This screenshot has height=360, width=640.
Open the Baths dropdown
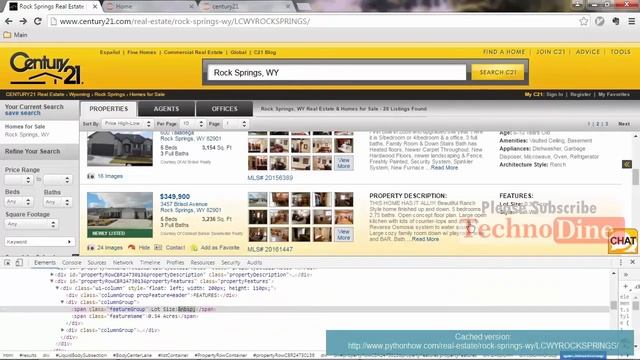(57, 202)
